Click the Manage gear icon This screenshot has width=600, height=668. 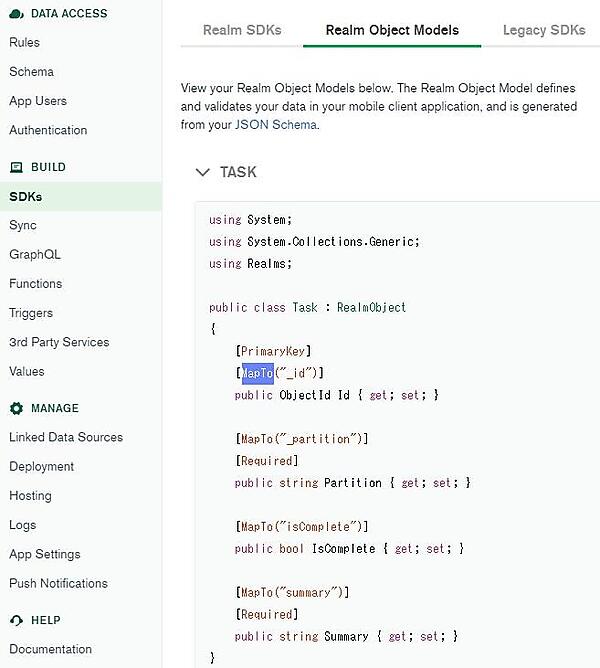point(16,408)
